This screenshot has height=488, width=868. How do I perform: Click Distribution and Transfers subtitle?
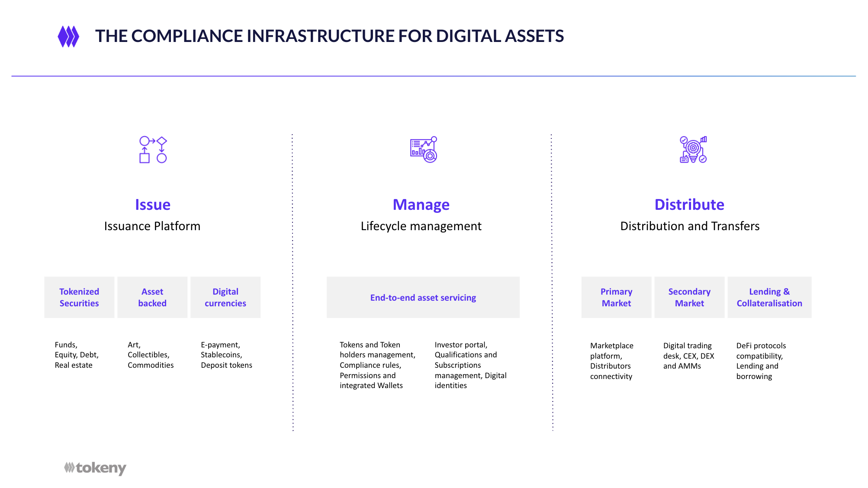coord(690,226)
